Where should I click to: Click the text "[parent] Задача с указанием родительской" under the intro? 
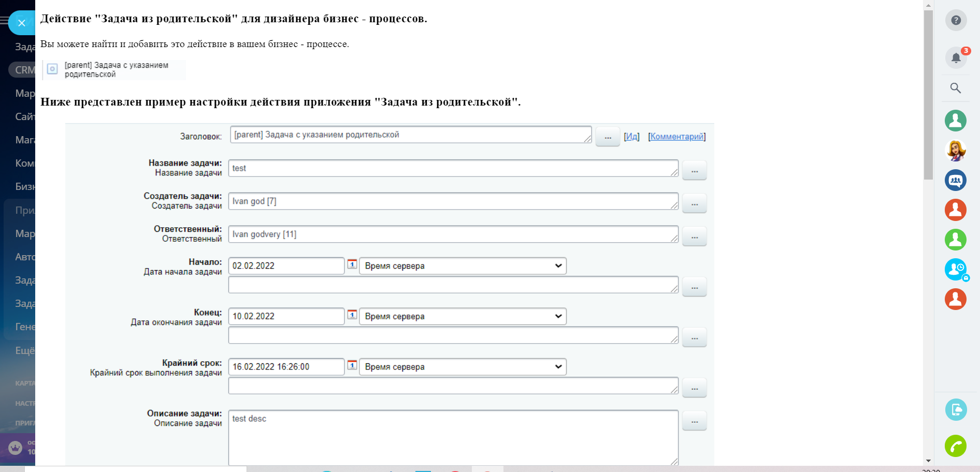(117, 70)
